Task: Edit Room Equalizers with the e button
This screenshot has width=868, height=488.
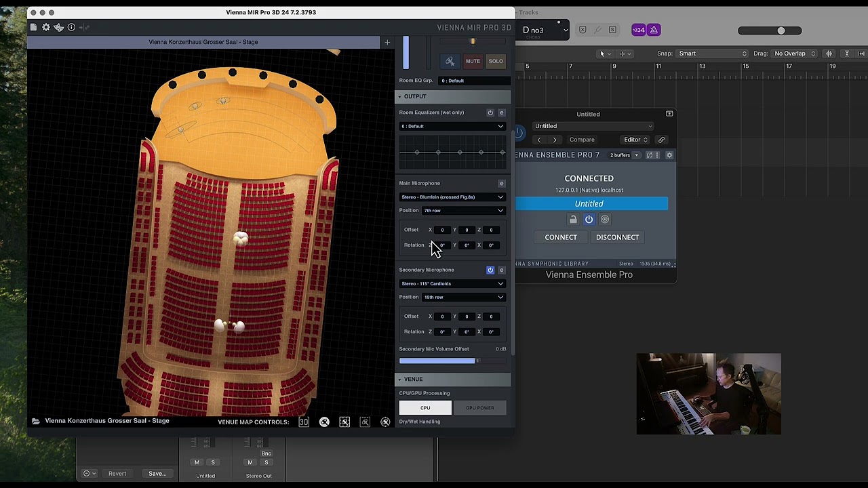Action: pos(502,113)
